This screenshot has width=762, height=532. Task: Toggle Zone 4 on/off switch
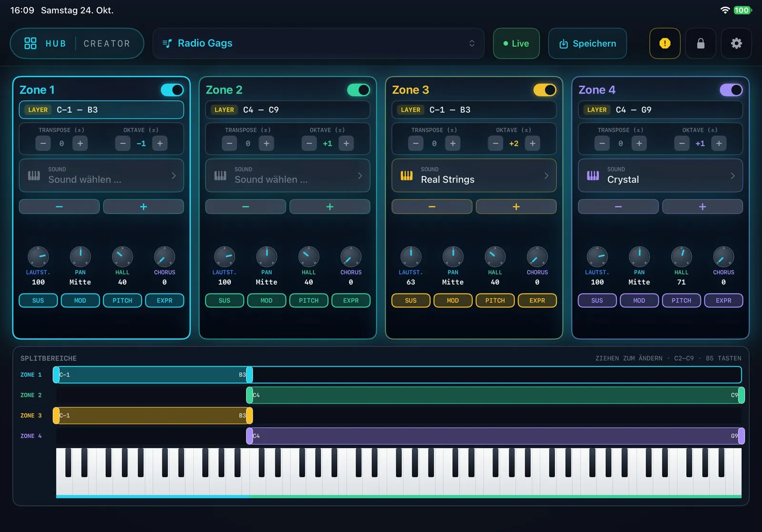[x=731, y=90]
